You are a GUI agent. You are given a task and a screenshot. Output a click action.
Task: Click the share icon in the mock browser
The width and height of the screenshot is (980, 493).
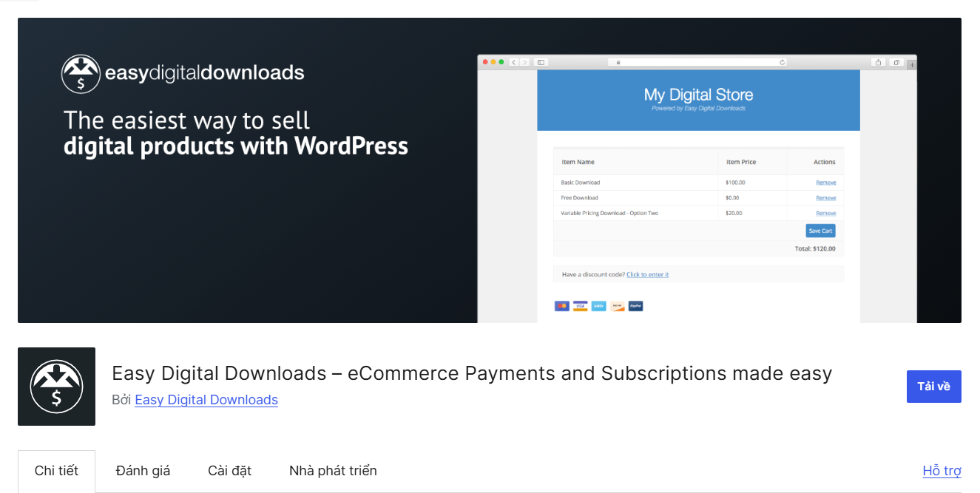(x=878, y=62)
